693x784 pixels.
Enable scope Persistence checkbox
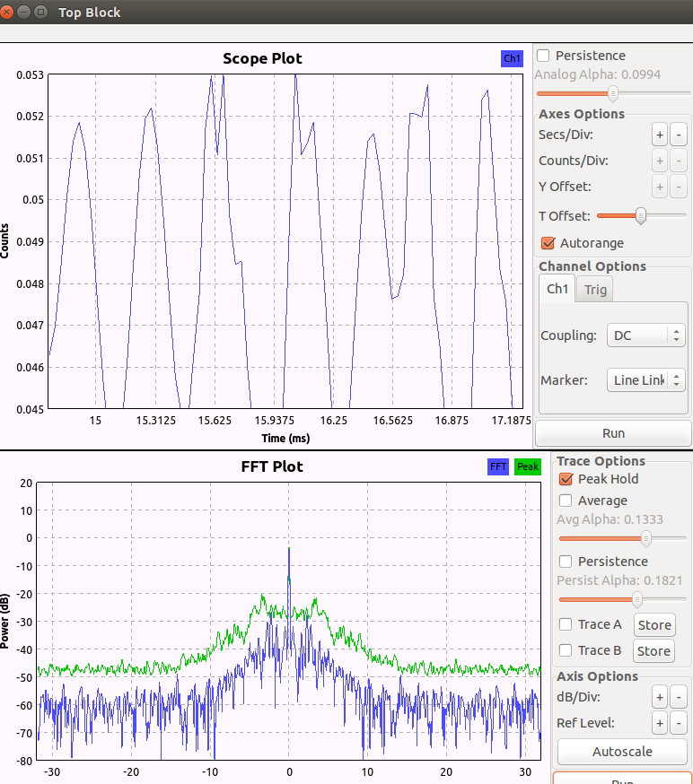pyautogui.click(x=544, y=56)
